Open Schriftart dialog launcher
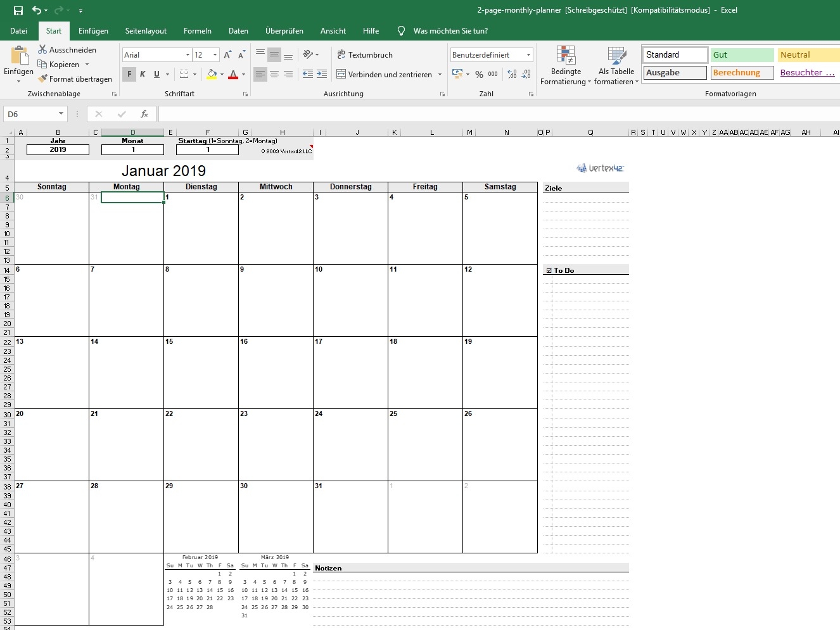The height and width of the screenshot is (630, 840). point(245,94)
